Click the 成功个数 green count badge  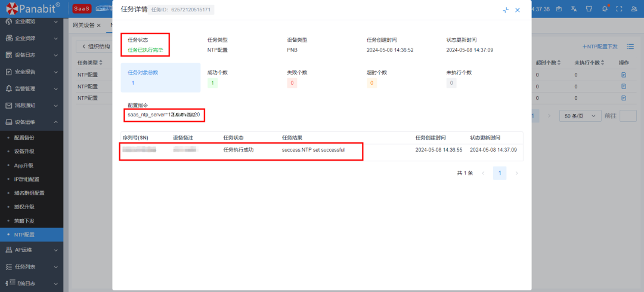coord(212,83)
